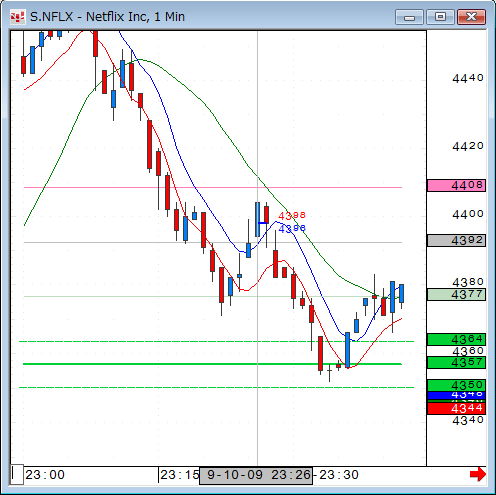The height and width of the screenshot is (495, 496).
Task: Click the green 4364 price label
Action: coord(456,339)
